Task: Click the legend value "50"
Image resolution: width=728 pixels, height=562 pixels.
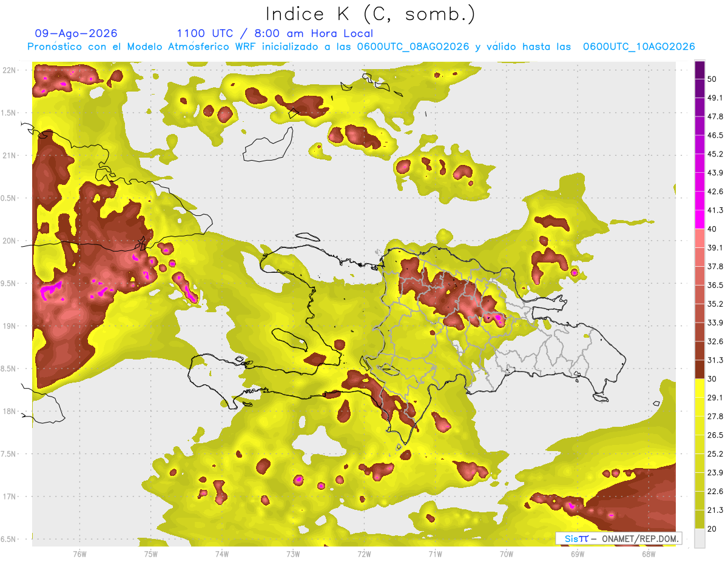Action: pyautogui.click(x=712, y=79)
